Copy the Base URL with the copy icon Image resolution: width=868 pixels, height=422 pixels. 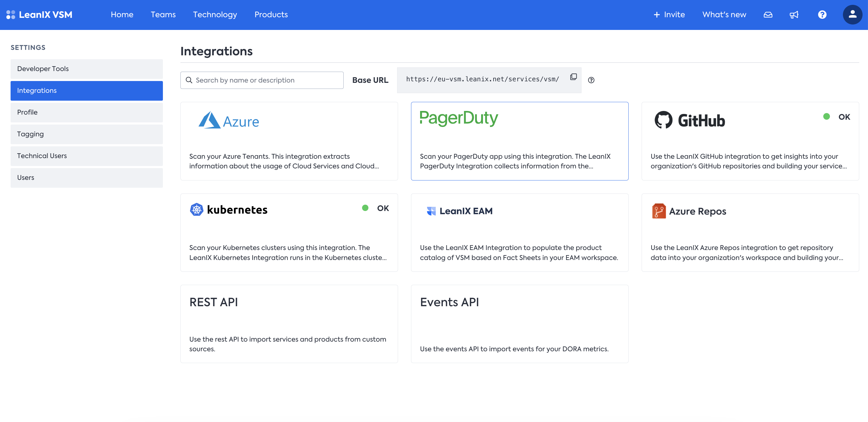(x=573, y=77)
